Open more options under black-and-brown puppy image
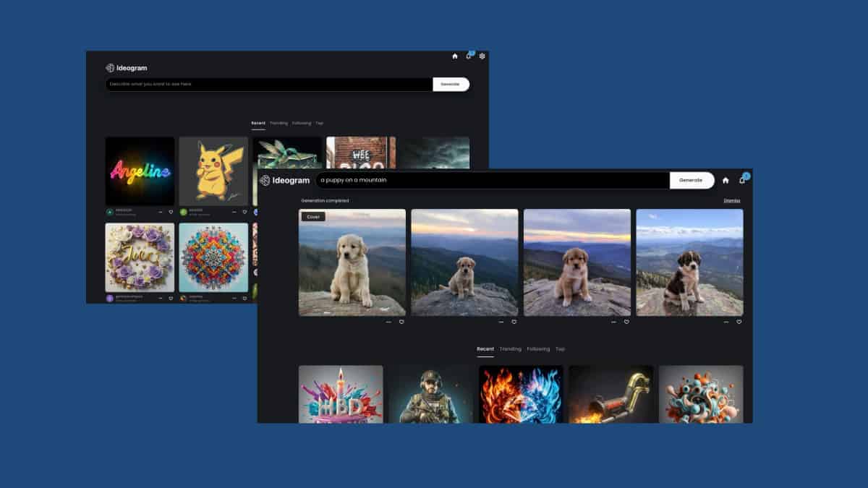 point(726,322)
